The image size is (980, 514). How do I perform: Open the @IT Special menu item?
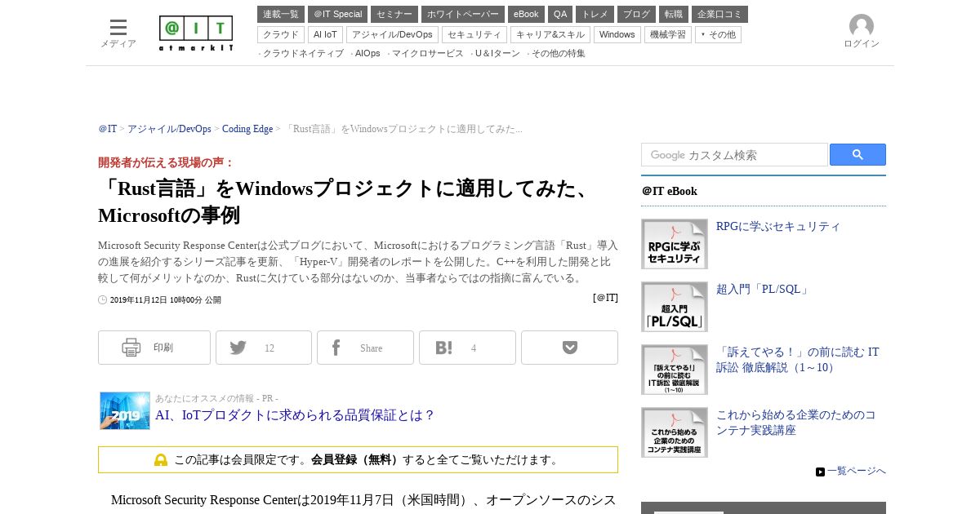tap(337, 15)
